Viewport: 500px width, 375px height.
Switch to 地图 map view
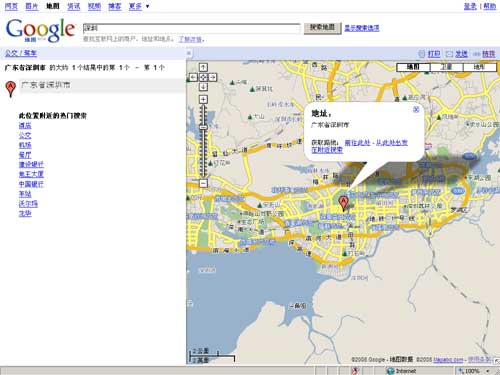[413, 67]
